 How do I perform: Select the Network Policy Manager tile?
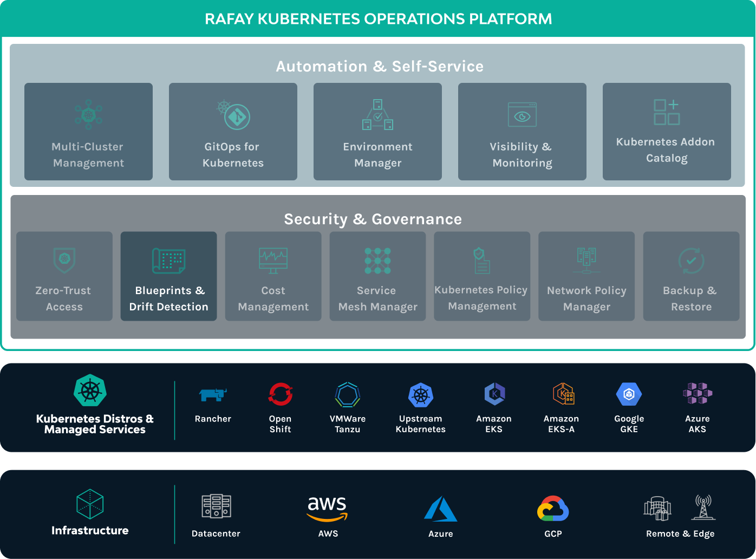(586, 276)
